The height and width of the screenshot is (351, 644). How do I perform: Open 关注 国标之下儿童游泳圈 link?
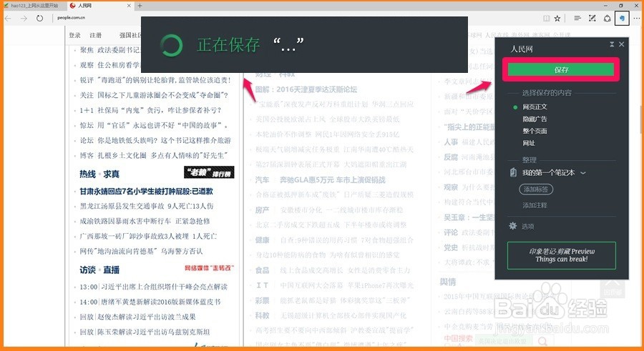click(x=154, y=95)
